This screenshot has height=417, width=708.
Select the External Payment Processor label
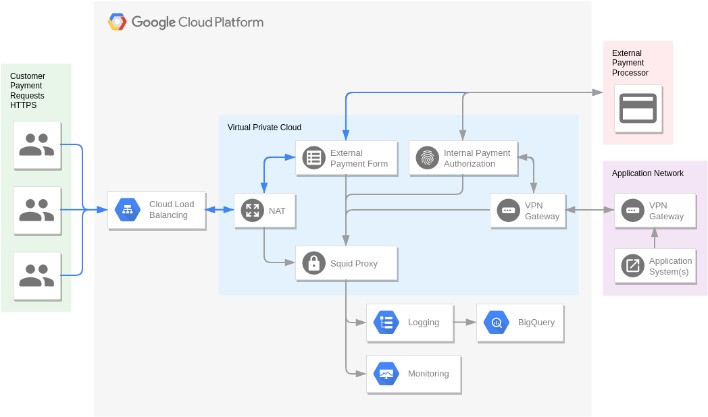click(x=630, y=63)
